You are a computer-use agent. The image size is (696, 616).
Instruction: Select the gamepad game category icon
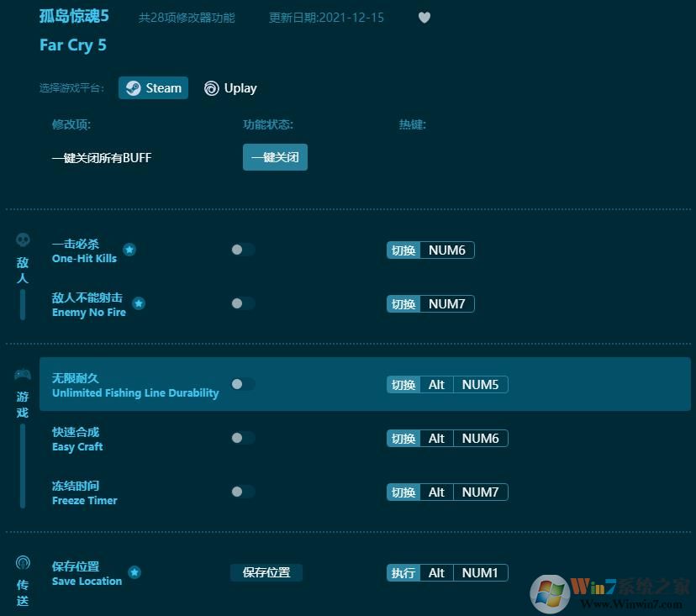23,375
